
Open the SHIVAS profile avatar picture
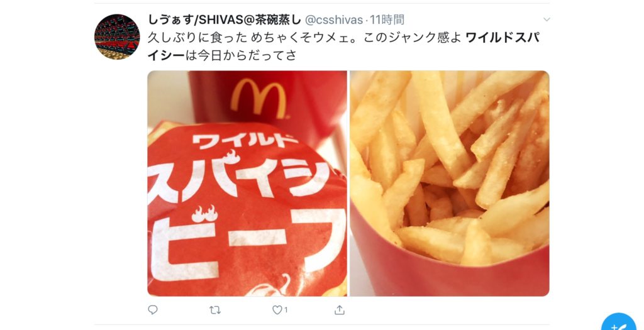(117, 36)
